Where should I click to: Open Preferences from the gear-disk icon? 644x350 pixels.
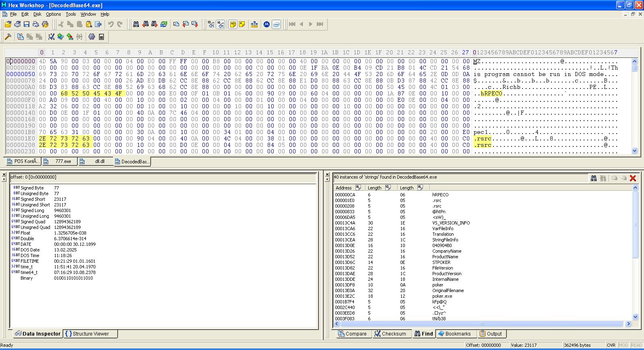pyautogui.click(x=45, y=24)
